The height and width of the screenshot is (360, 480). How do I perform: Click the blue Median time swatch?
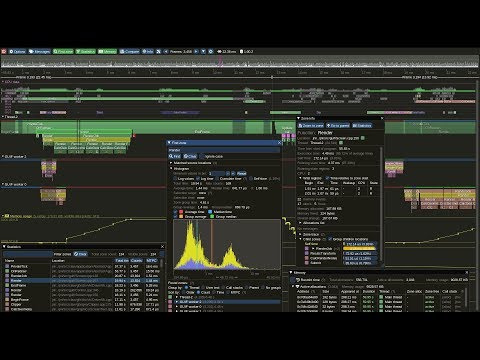click(210, 212)
